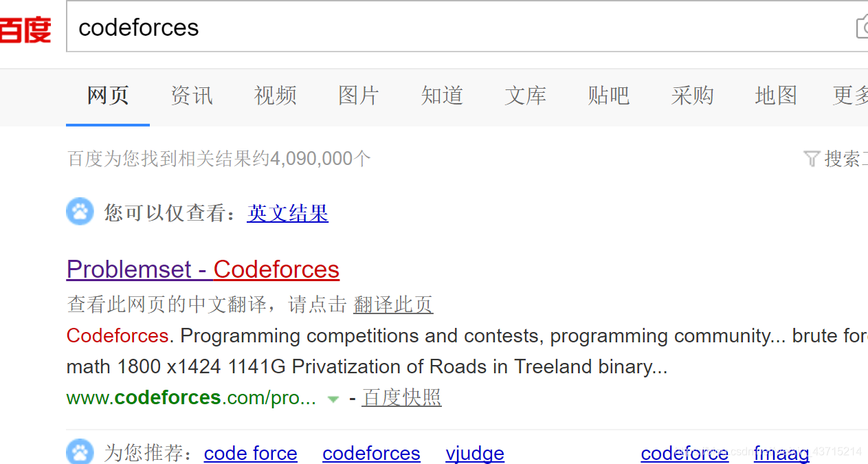Image resolution: width=868 pixels, height=464 pixels.
Task: Click the recommended 'codeforce' link
Action: tap(685, 453)
